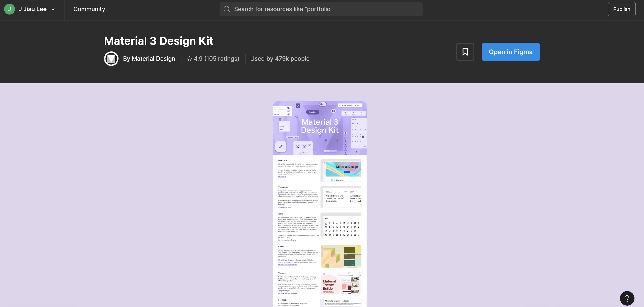Open the Material You Figma Plugin link under Colors

(287, 265)
